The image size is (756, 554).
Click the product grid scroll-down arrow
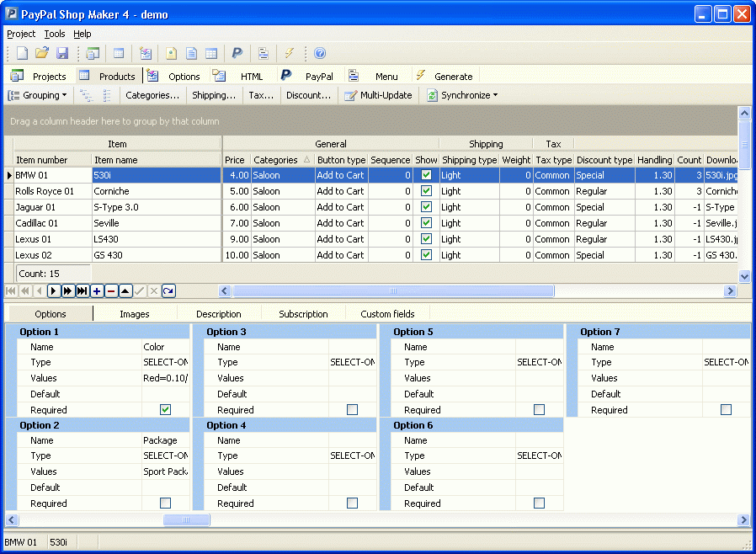click(744, 276)
